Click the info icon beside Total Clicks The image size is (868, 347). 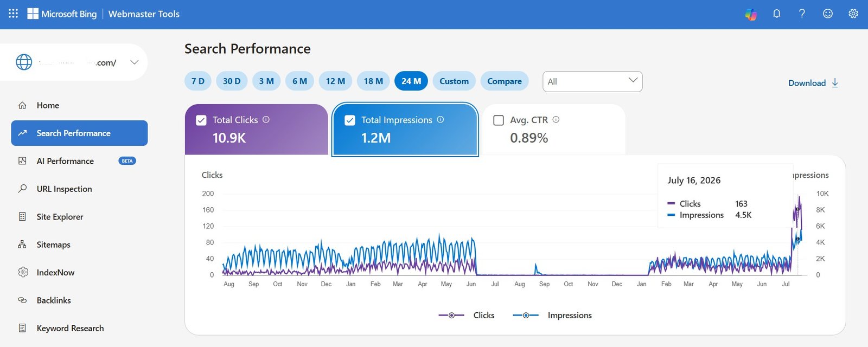click(x=266, y=119)
